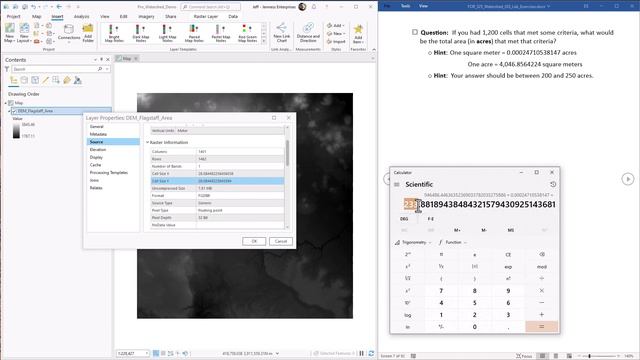Viewport: 640px width, 360px height.
Task: Click the CE button in Calculator
Action: pyautogui.click(x=508, y=254)
